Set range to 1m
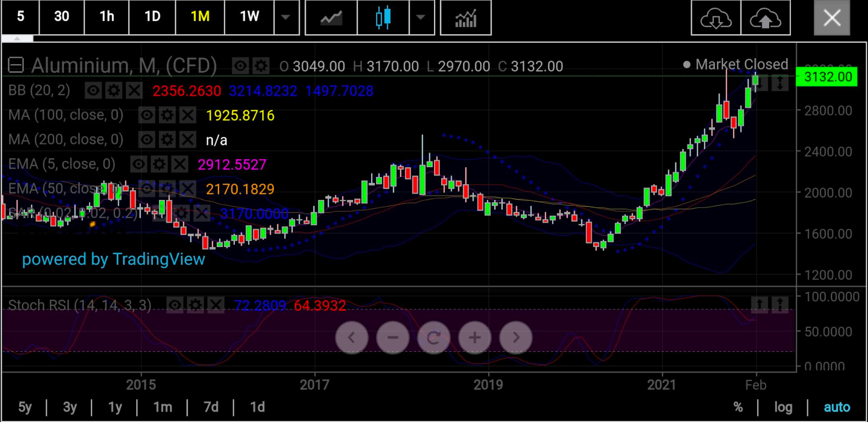The image size is (868, 422). (163, 407)
